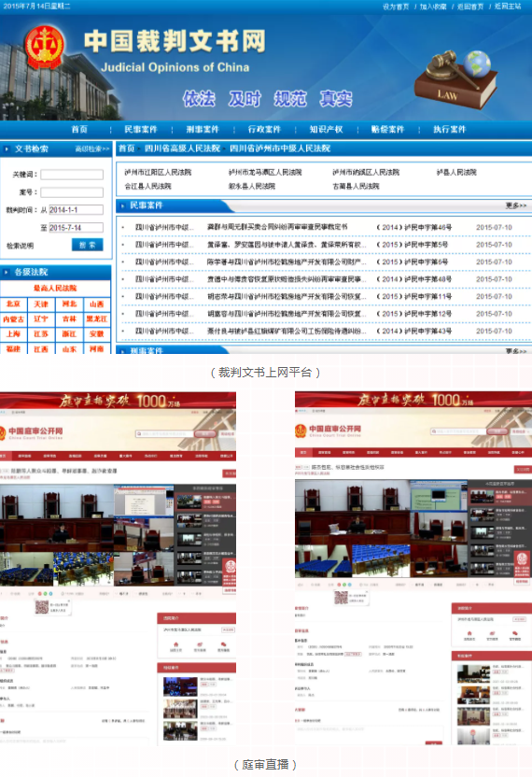Open 泸州市江阳区人民法院 link
The height and width of the screenshot is (777, 532).
158,173
